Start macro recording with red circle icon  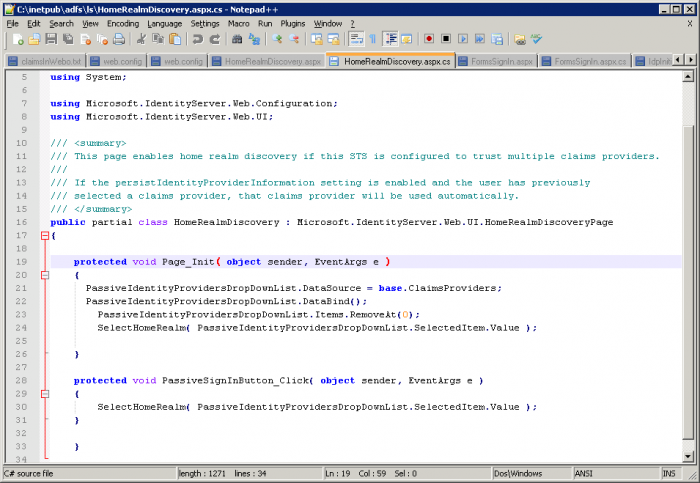(x=428, y=39)
